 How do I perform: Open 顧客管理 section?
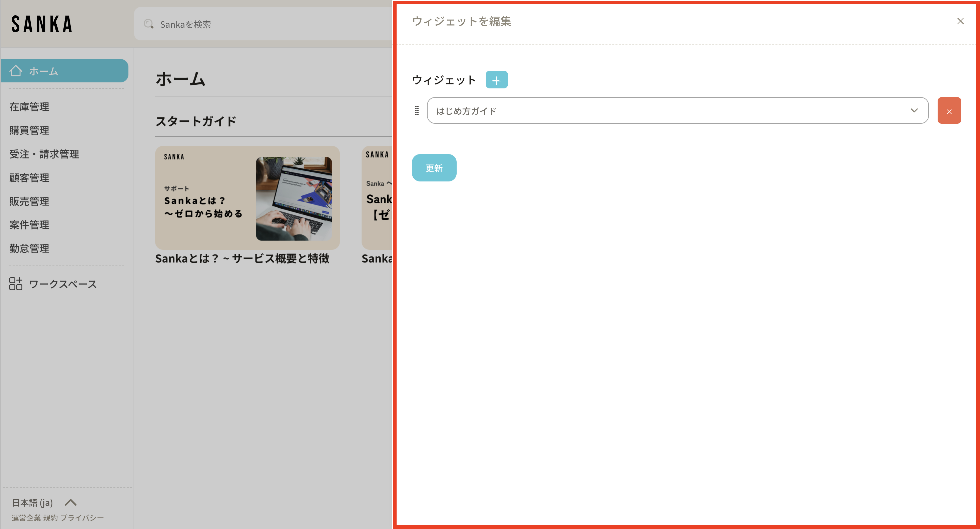[x=29, y=177]
